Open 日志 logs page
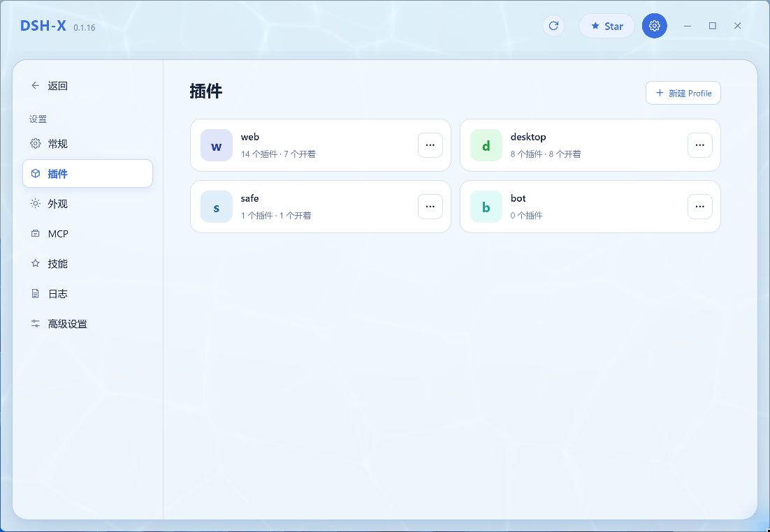Screen dimensions: 770x532 coord(88,293)
